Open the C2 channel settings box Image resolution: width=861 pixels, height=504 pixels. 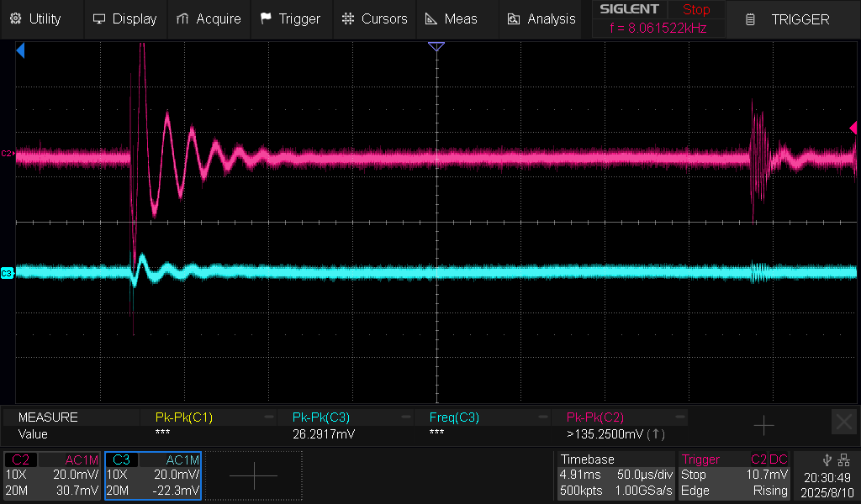pyautogui.click(x=53, y=475)
